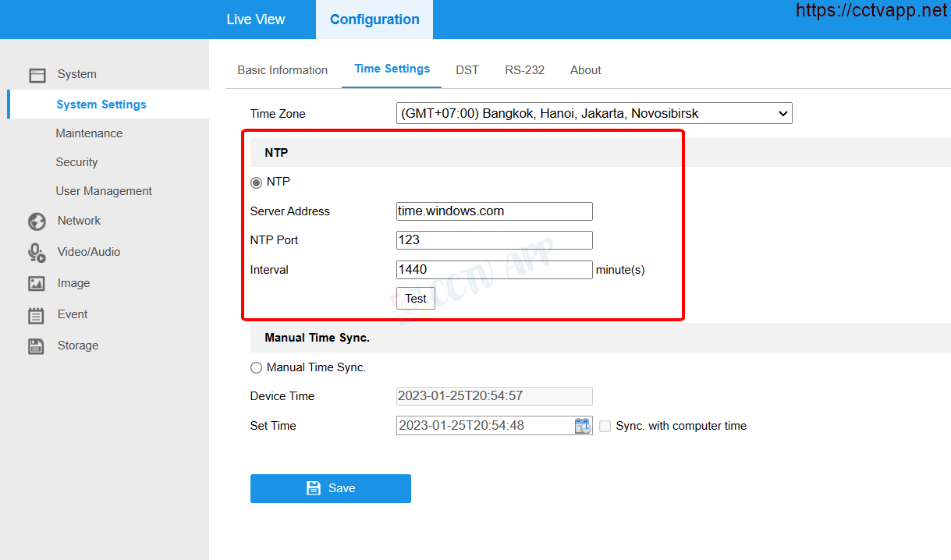Enable Sync. with computer time checkbox
The width and height of the screenshot is (951, 560).
point(605,427)
